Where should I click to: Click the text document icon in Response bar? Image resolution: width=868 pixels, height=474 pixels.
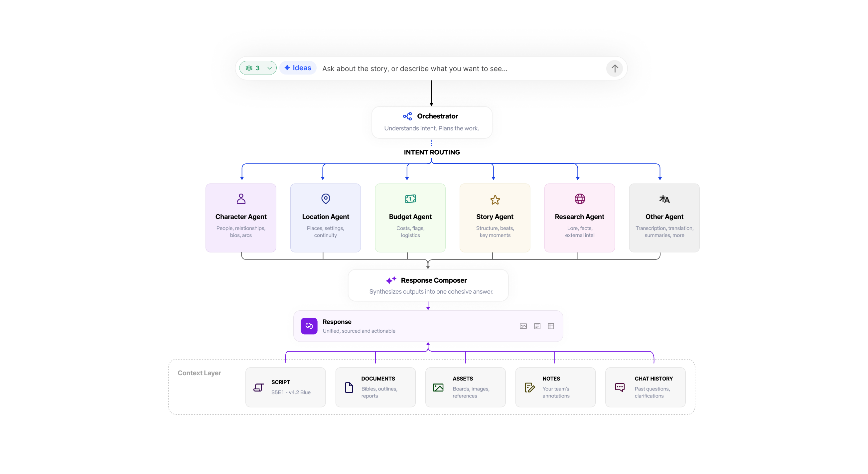pyautogui.click(x=537, y=326)
